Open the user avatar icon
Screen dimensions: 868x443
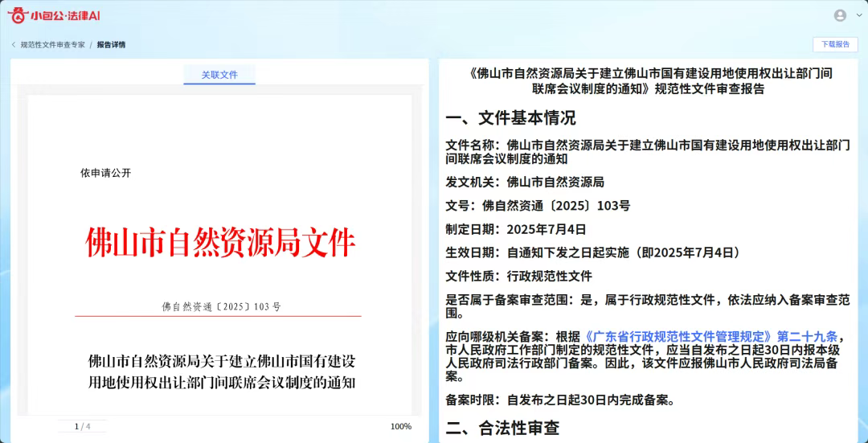pyautogui.click(x=840, y=15)
